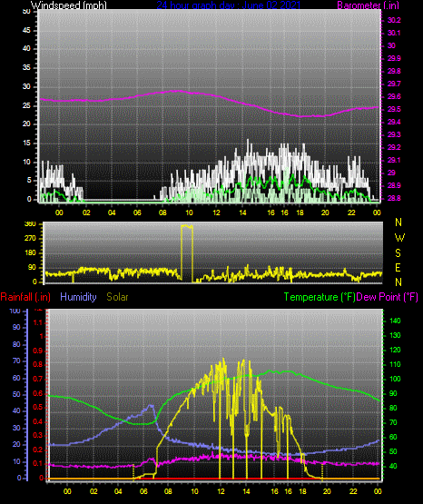The height and width of the screenshot is (504, 423).
Task: Click the 25 mph windspeed axis label
Action: (26, 105)
